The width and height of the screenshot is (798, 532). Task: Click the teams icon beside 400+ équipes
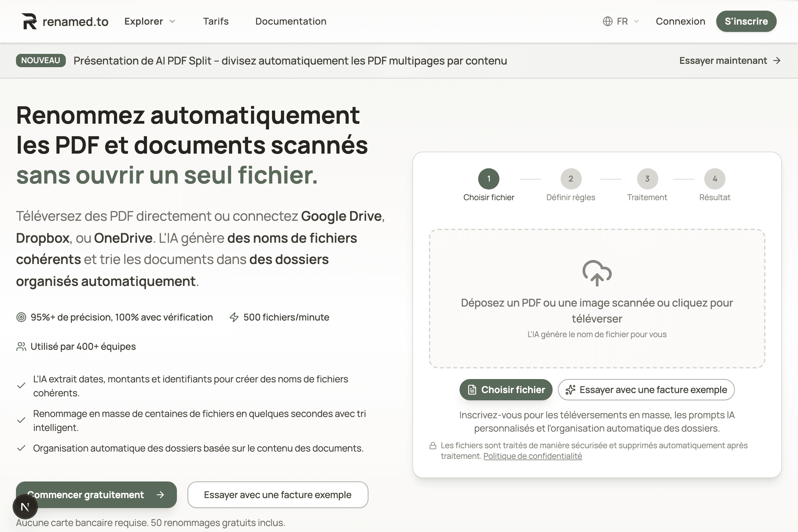pos(21,346)
